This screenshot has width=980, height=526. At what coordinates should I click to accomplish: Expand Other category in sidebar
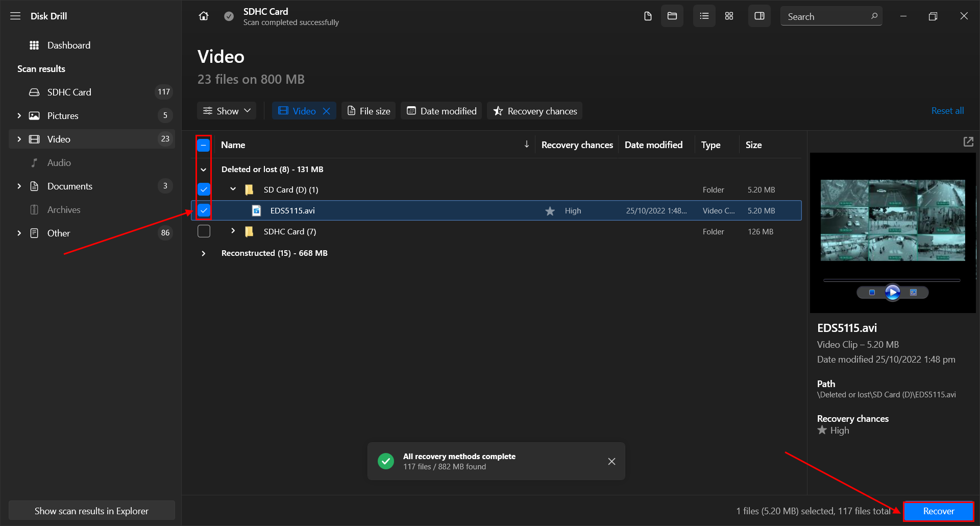(19, 233)
